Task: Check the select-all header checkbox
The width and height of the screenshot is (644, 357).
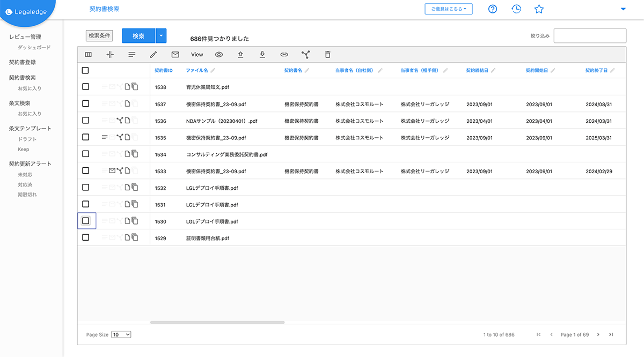Action: [85, 70]
